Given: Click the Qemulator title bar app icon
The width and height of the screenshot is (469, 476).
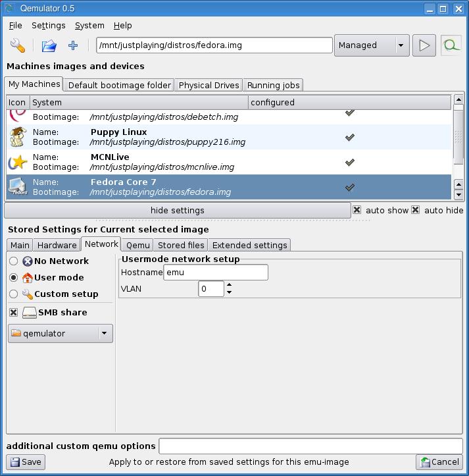Looking at the screenshot, I should (10, 8).
